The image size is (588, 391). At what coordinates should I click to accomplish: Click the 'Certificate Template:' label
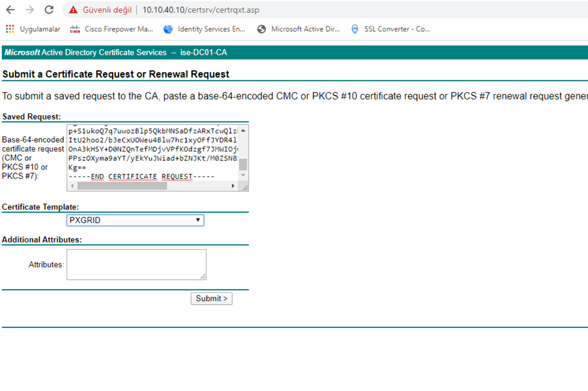40,207
